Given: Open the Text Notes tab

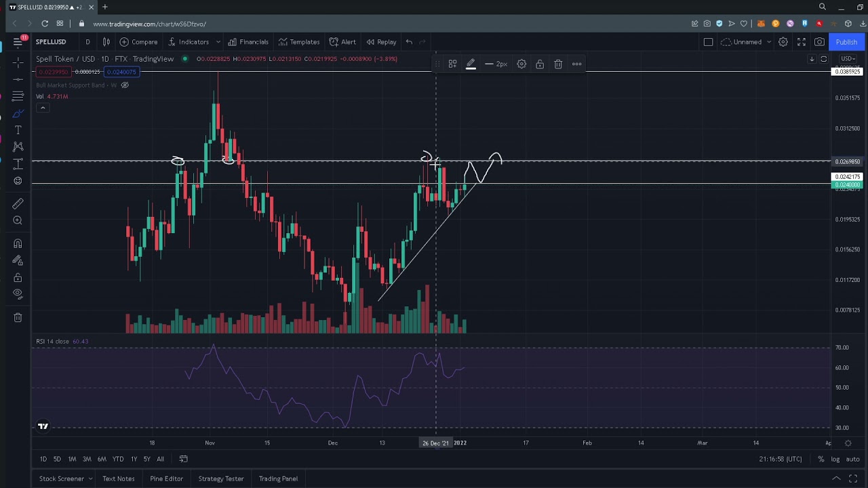Looking at the screenshot, I should point(118,479).
